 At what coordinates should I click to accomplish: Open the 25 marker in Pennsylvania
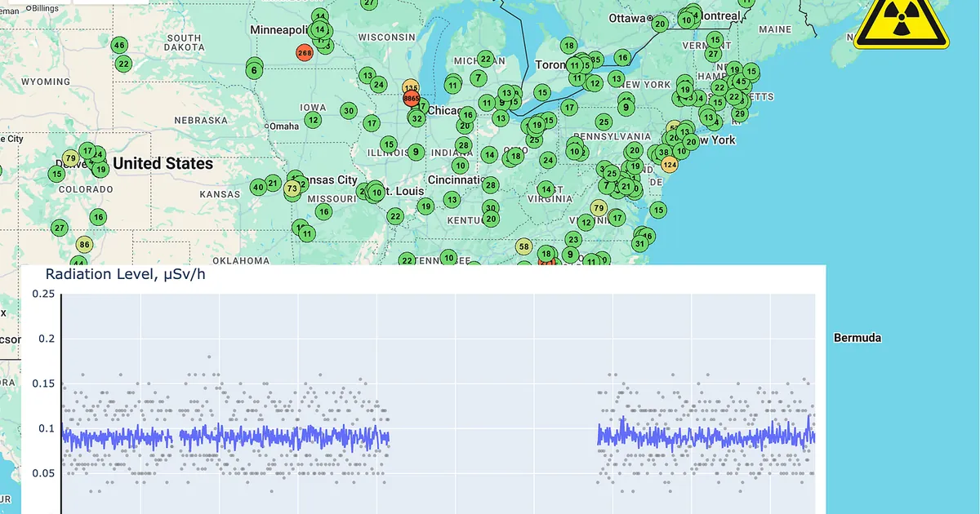[x=604, y=122]
